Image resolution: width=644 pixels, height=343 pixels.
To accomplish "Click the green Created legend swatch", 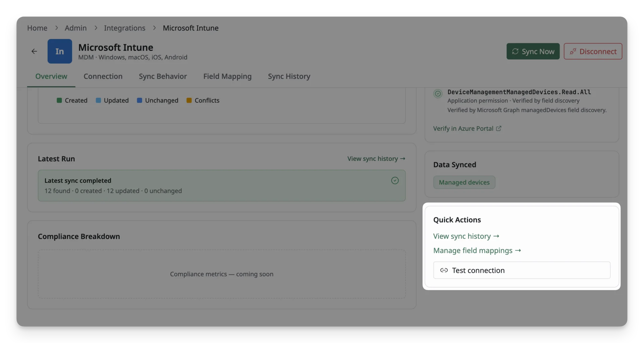I will tap(59, 100).
